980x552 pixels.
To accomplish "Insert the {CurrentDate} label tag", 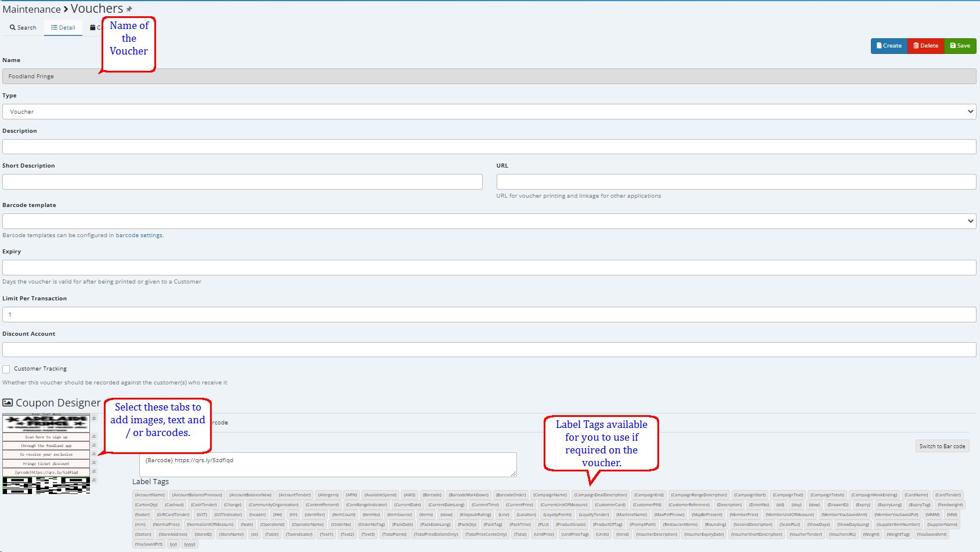I will [x=408, y=504].
